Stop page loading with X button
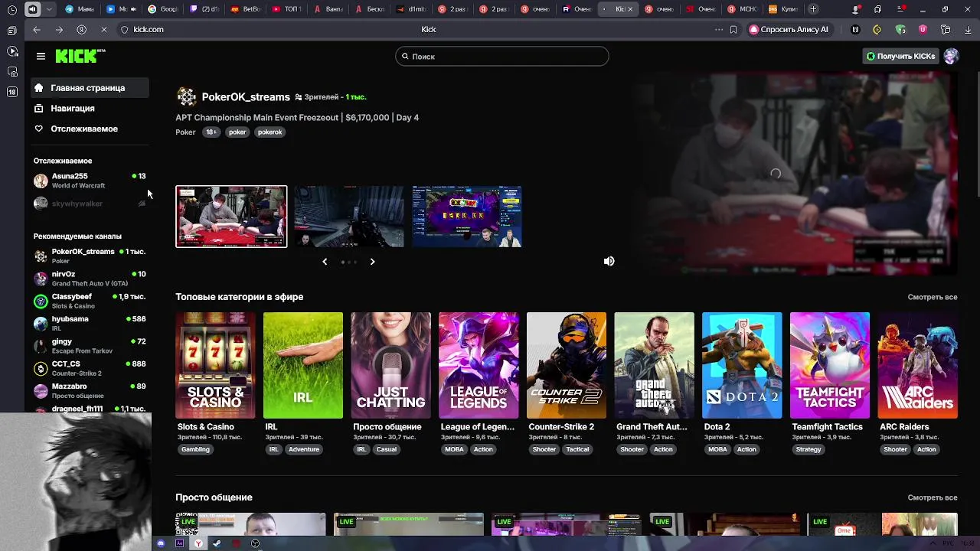This screenshot has width=980, height=551. (x=104, y=29)
